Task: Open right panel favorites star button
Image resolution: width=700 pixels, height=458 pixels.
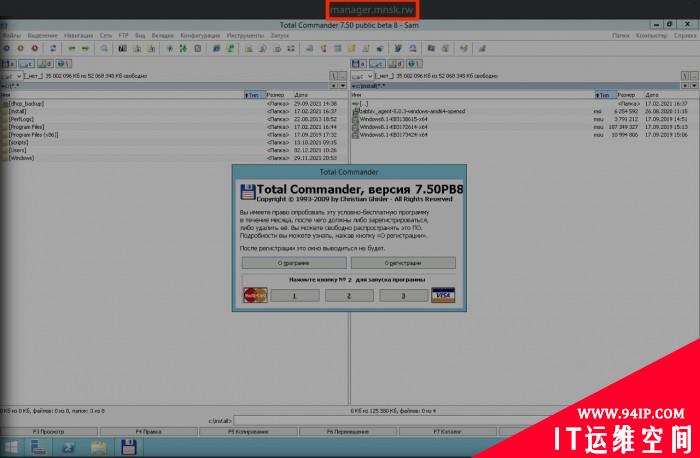Action: point(684,86)
